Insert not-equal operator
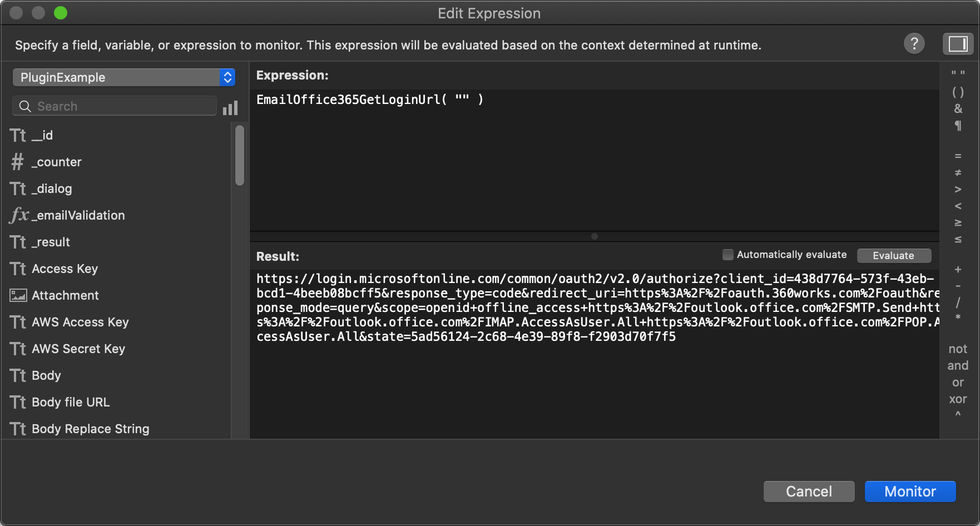The height and width of the screenshot is (526, 980). (958, 173)
